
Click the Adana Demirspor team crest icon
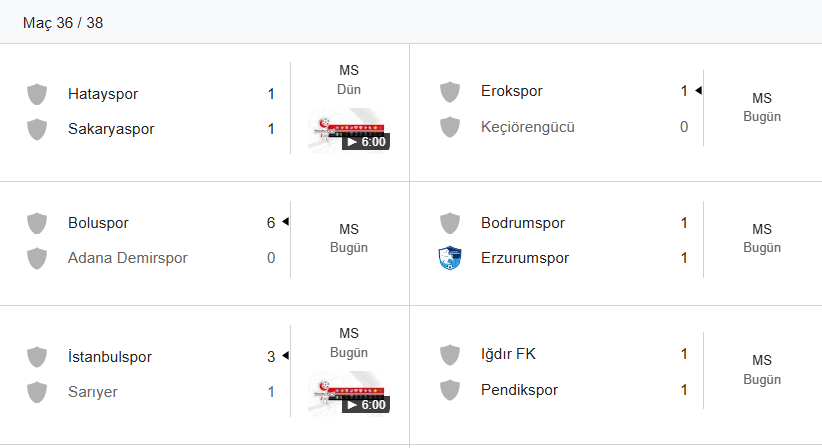(x=37, y=258)
